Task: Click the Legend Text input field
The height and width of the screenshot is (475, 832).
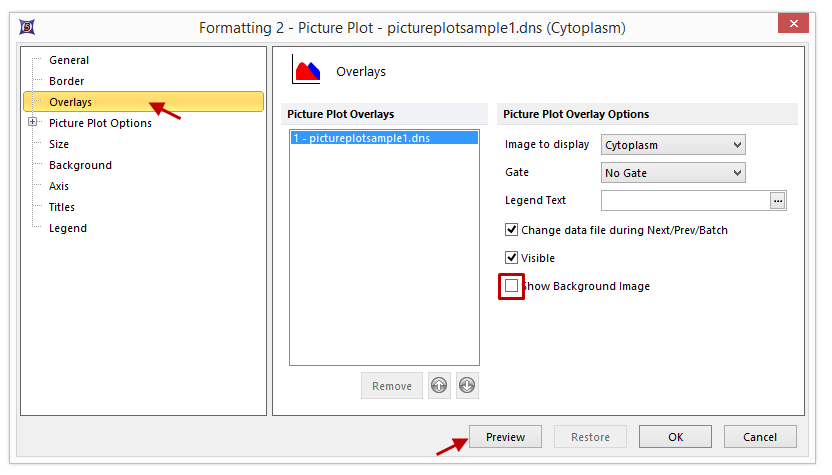Action: coord(685,201)
